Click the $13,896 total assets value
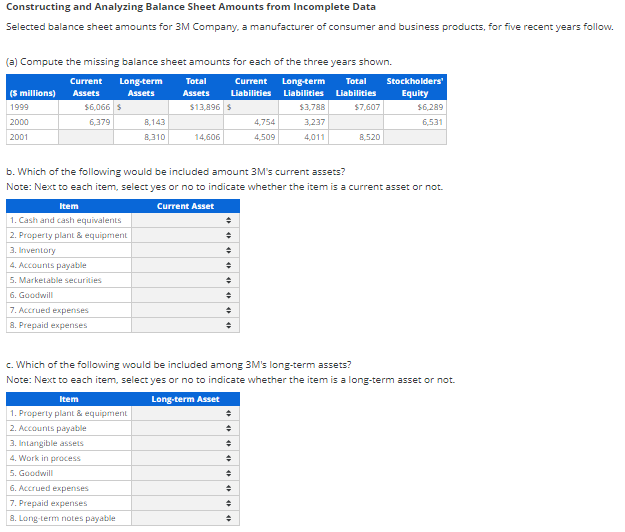This screenshot has height=532, width=625. coord(205,107)
